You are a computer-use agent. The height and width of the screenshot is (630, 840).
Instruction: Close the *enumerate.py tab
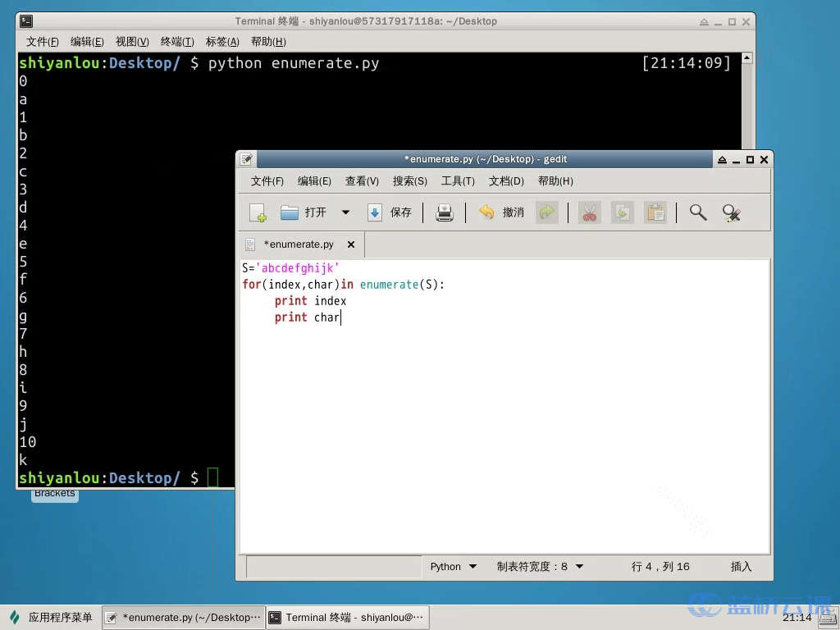(x=351, y=244)
